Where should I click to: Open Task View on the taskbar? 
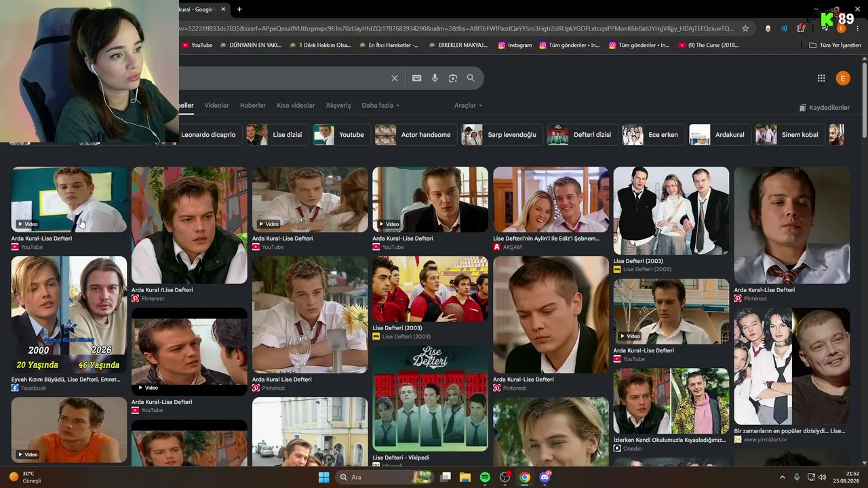pos(446,477)
